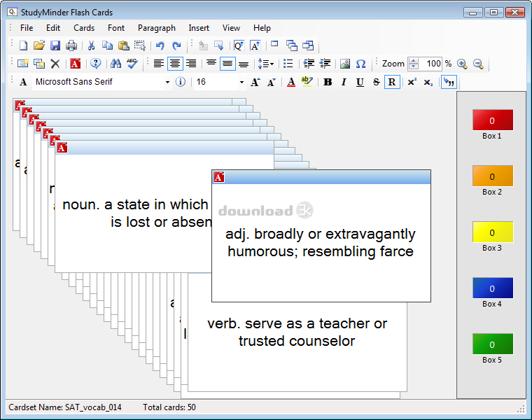This screenshot has height=420, width=532.
Task: Add a new flash card
Action: coord(22,64)
